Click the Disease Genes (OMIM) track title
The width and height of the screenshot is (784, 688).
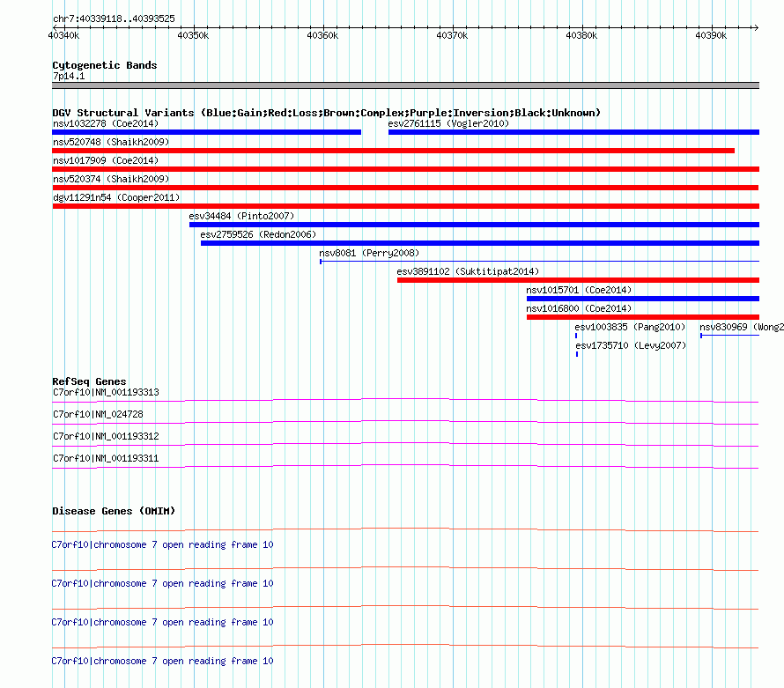click(114, 511)
